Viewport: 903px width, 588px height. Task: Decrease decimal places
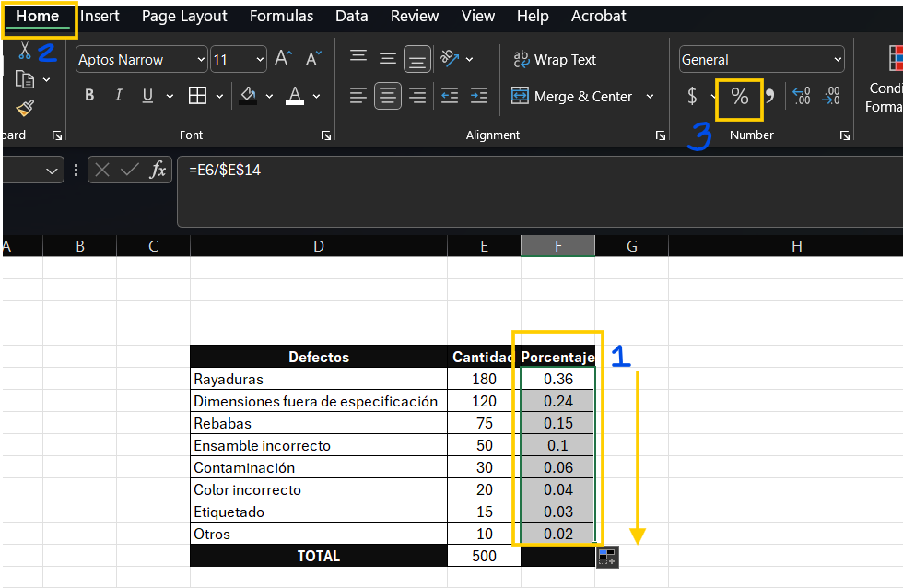(x=831, y=96)
